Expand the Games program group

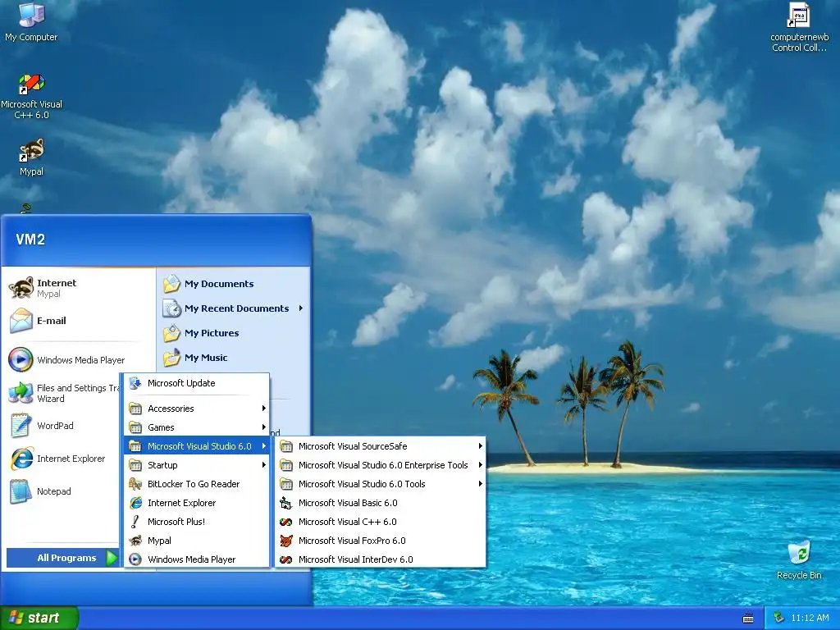tap(197, 427)
